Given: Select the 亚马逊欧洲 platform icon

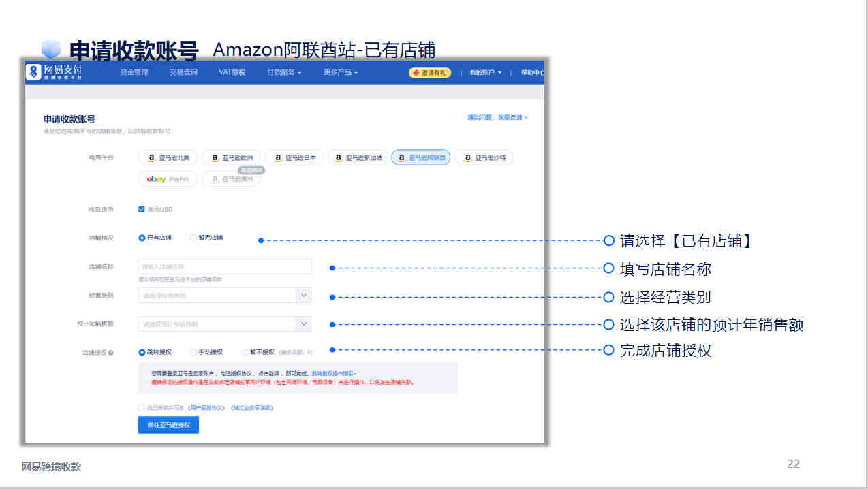Looking at the screenshot, I should coord(232,157).
